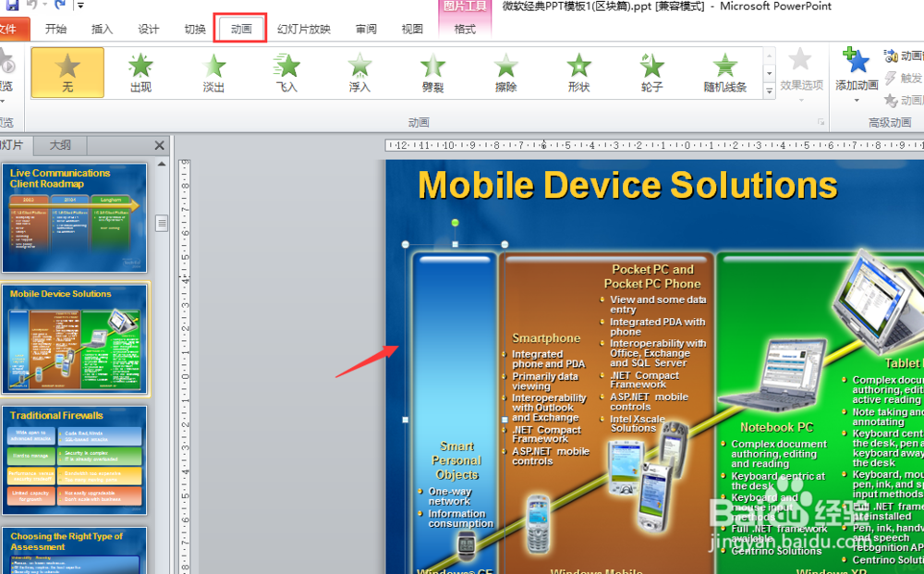This screenshot has height=574, width=924.
Task: Switch to the 审阅 (Review) tab
Action: [x=366, y=29]
